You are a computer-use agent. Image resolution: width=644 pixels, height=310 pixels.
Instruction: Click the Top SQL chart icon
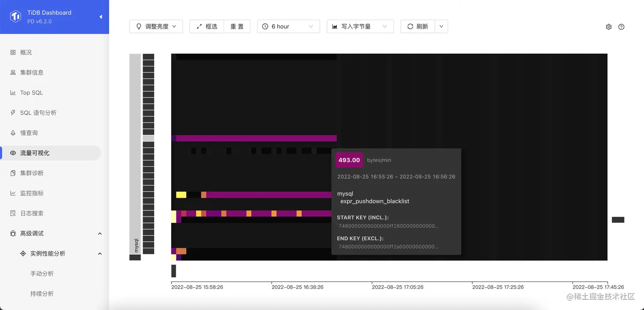point(13,93)
